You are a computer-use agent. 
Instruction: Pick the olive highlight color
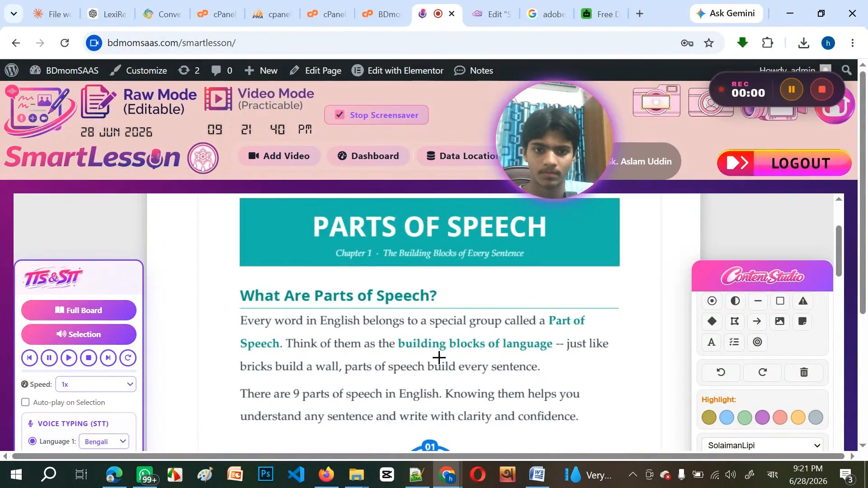coord(709,417)
